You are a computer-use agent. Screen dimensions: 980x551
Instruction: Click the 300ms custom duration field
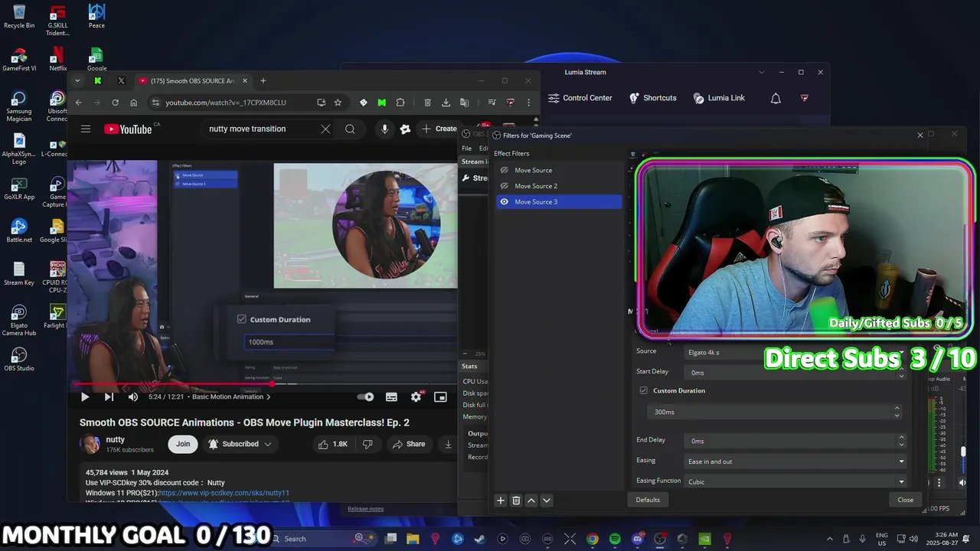pos(769,412)
